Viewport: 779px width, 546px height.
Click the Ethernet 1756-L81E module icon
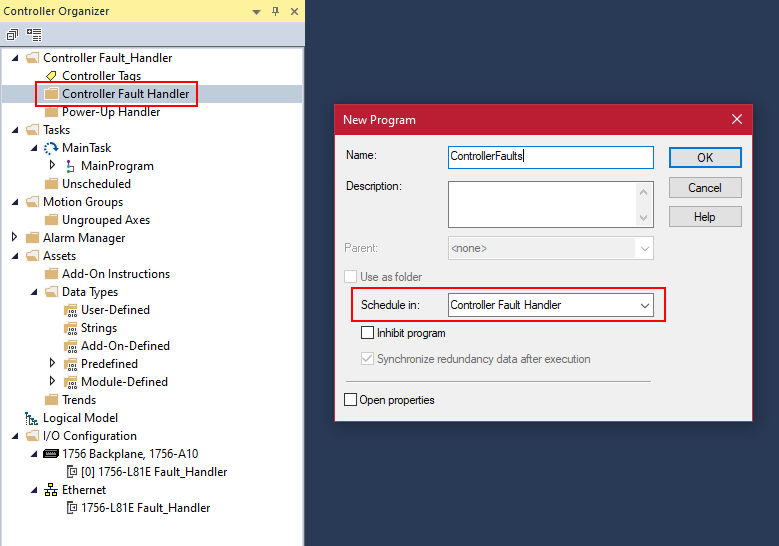click(72, 508)
